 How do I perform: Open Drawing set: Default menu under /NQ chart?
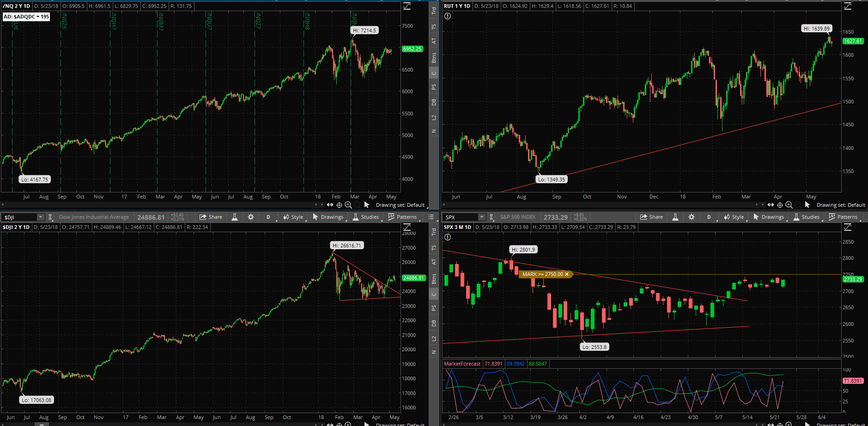(x=400, y=205)
